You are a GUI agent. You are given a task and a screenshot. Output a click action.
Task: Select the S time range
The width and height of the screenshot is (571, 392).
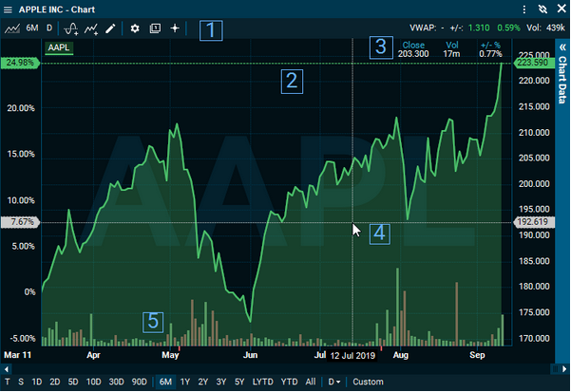21,382
